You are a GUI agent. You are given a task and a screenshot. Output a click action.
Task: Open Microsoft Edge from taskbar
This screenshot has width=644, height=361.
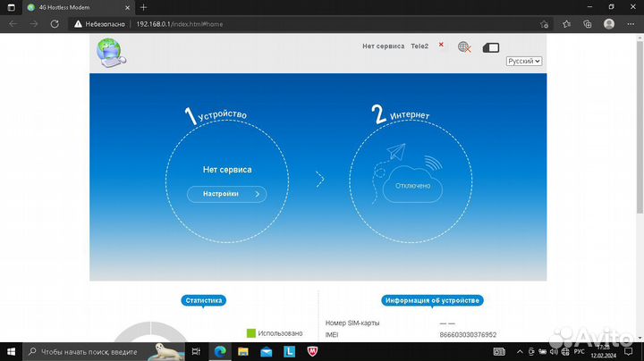[220, 351]
